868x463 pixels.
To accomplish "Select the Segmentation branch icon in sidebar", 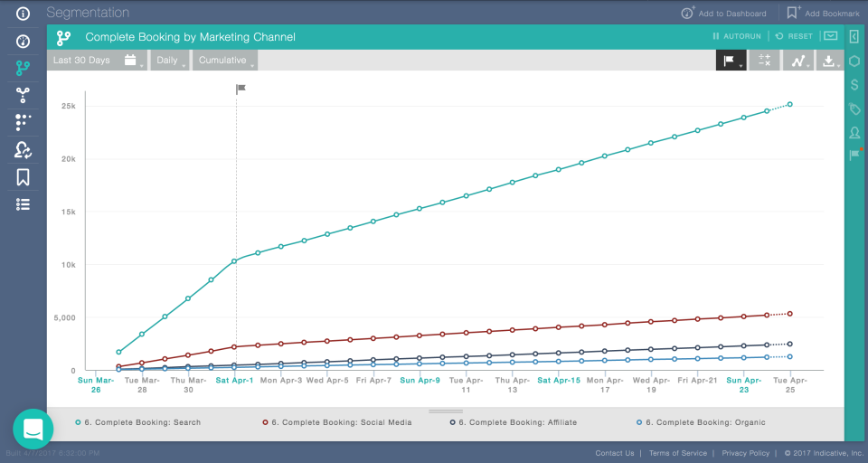I will 23,68.
